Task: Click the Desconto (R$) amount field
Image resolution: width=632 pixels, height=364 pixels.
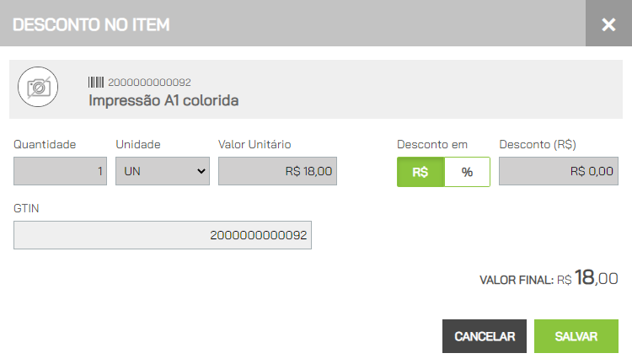Action: tap(558, 171)
